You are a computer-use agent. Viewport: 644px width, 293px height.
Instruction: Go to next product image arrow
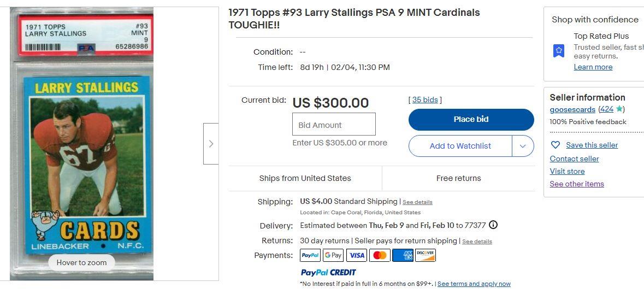[x=211, y=144]
